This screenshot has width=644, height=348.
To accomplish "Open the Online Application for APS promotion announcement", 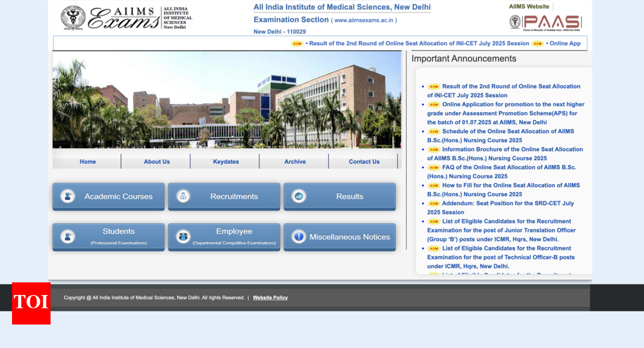I will click(506, 113).
